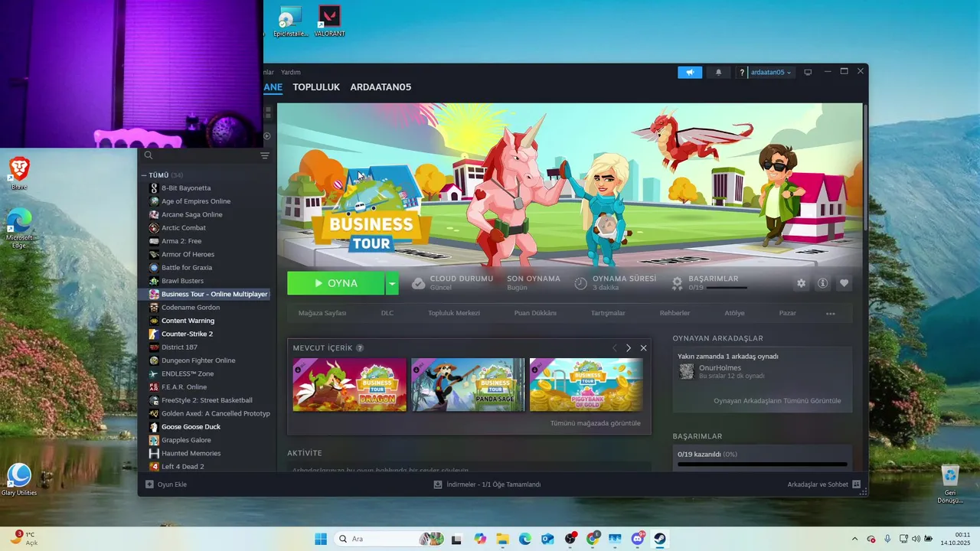
Task: Dismiss the MEVCUT İÇERİK panel with its X
Action: tap(643, 348)
